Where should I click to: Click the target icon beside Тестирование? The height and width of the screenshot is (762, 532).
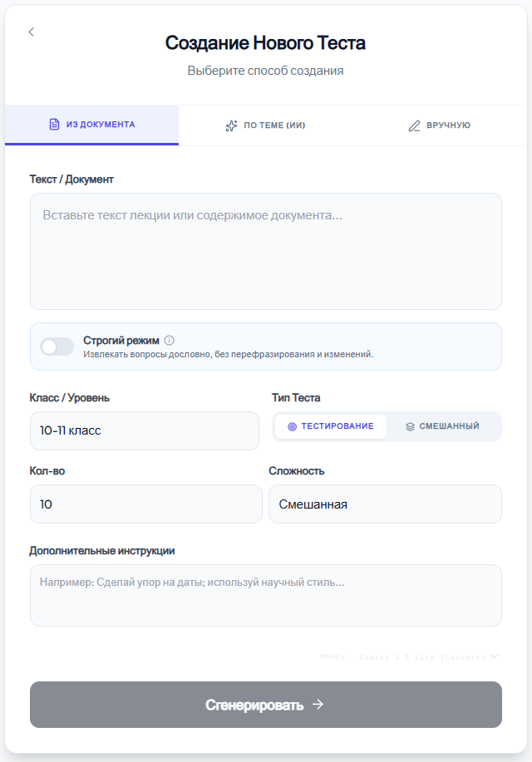pyautogui.click(x=292, y=426)
